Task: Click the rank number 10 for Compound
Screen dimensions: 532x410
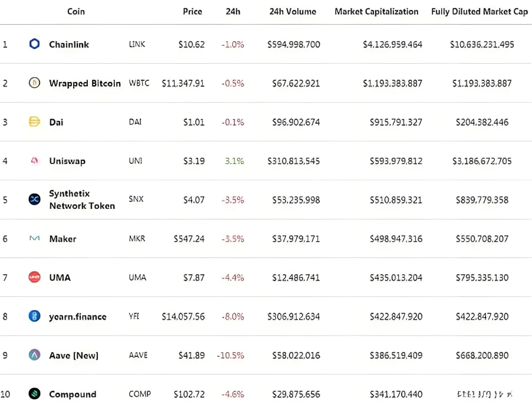Action: coord(5,395)
